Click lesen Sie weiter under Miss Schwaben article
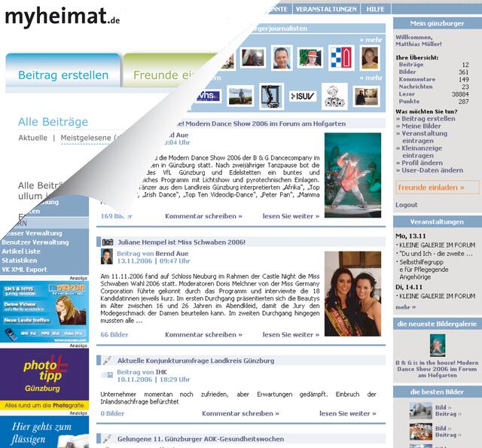Viewport: 482px width, 448px height. point(291,334)
